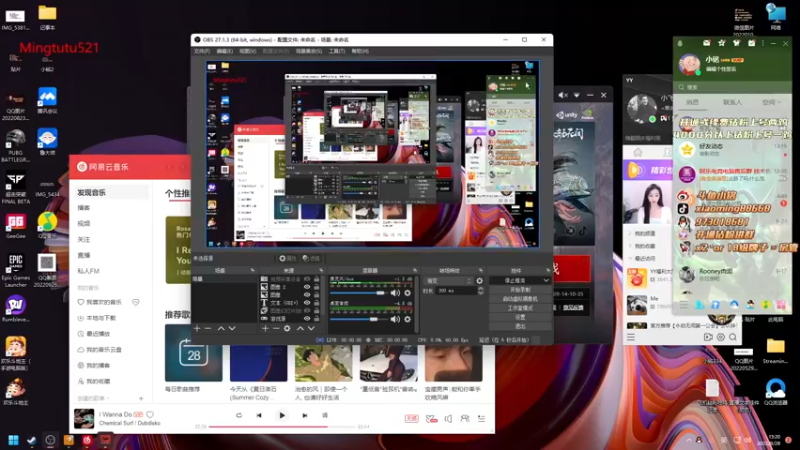
Task: Open 场景集合(S) menu in OBS
Action: (309, 51)
